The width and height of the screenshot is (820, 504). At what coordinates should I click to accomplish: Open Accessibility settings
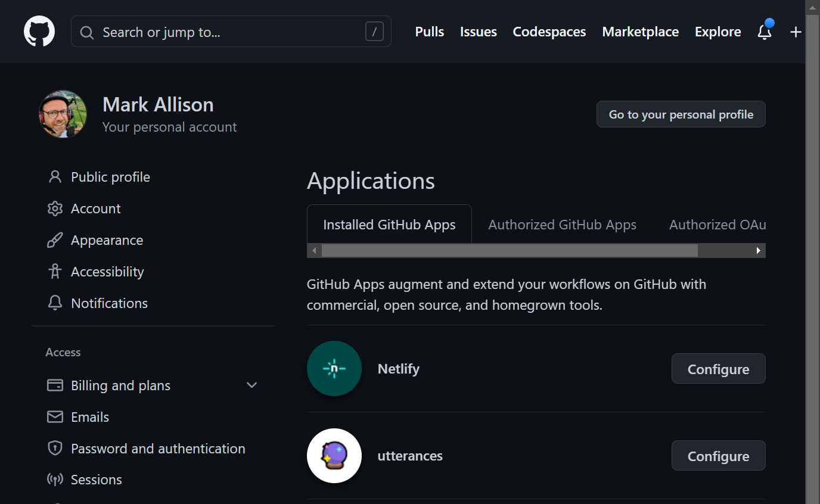(x=107, y=272)
